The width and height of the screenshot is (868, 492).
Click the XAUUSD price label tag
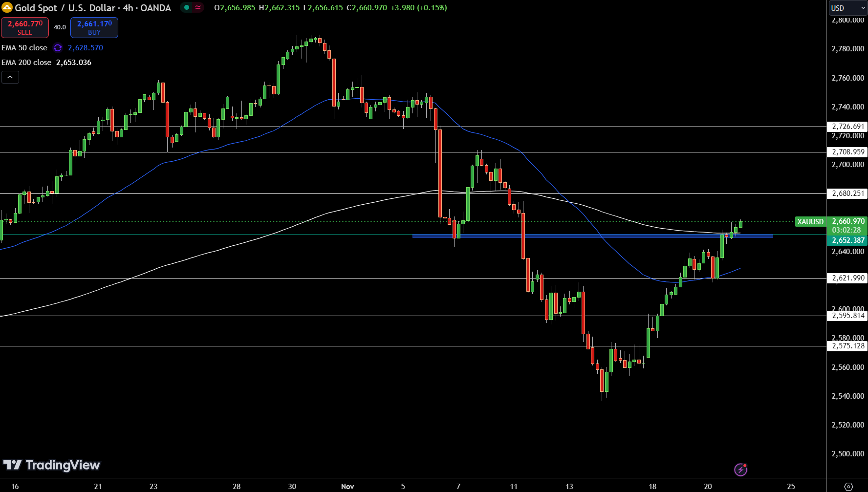[810, 222]
